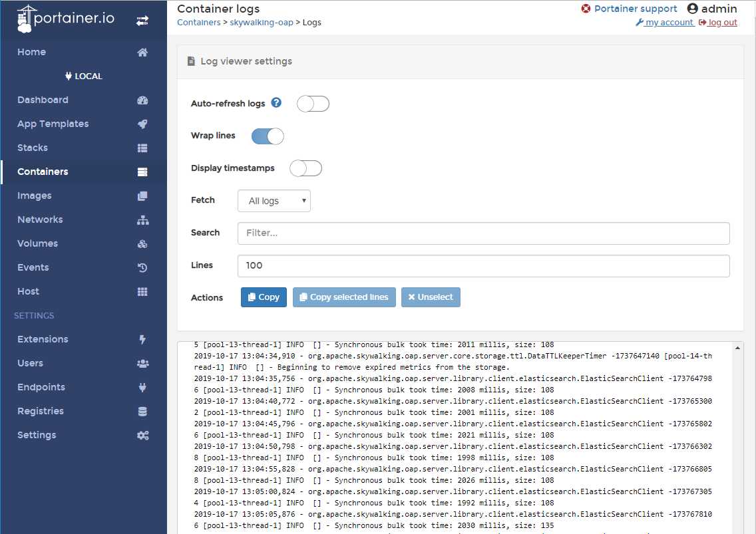Viewport: 756px width, 534px height.
Task: Open Containers in the sidebar
Action: point(83,172)
